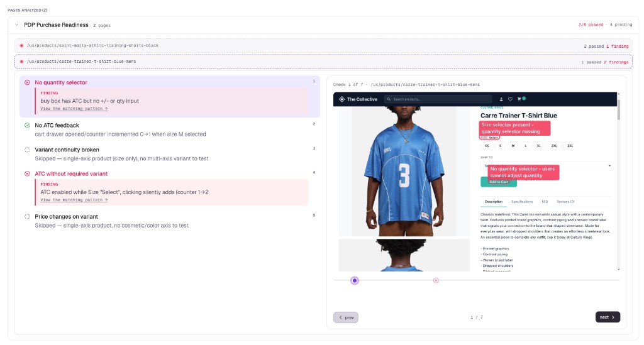Open the matching pattern link under No quantity selector
The height and width of the screenshot is (345, 644).
point(74,109)
